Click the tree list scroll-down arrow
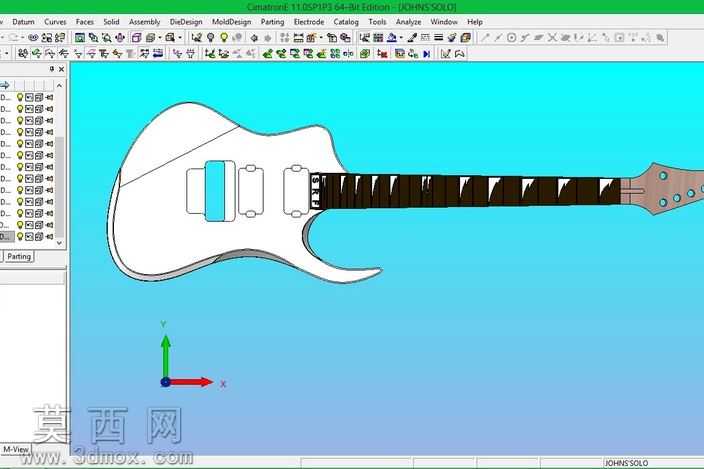The height and width of the screenshot is (469, 704). 59,243
